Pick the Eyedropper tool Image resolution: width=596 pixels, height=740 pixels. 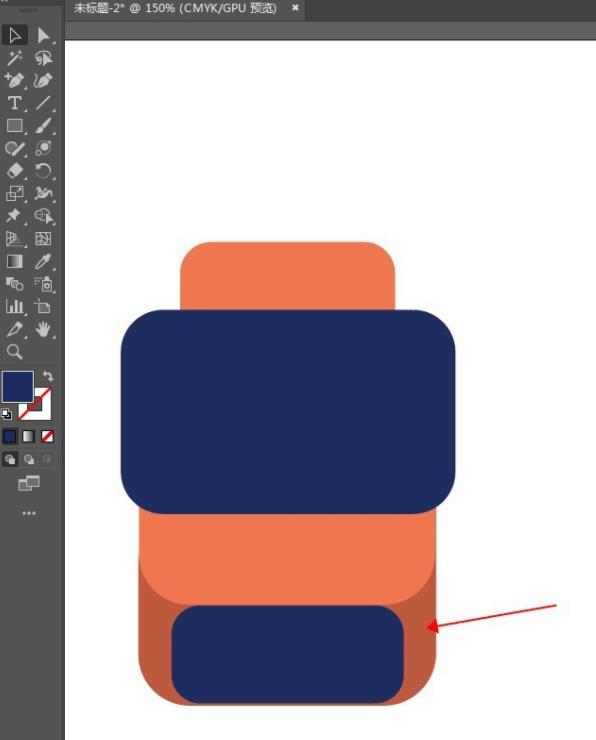43,261
